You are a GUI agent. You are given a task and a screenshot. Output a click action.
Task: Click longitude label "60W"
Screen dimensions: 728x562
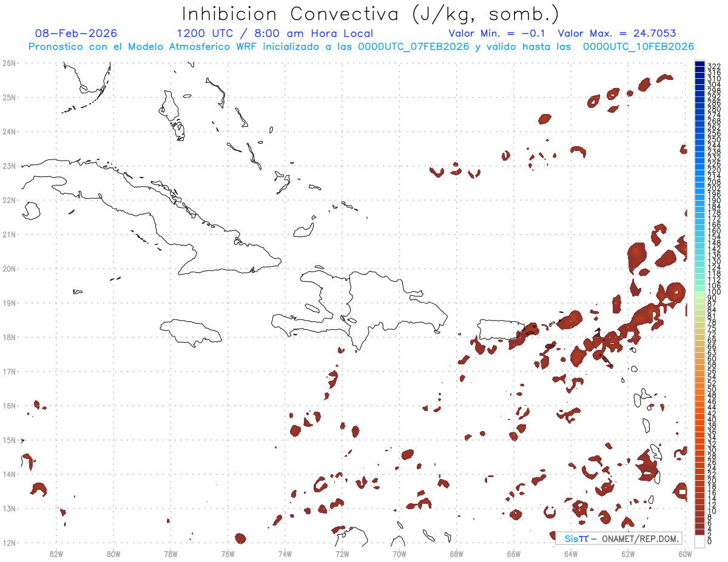click(x=684, y=554)
